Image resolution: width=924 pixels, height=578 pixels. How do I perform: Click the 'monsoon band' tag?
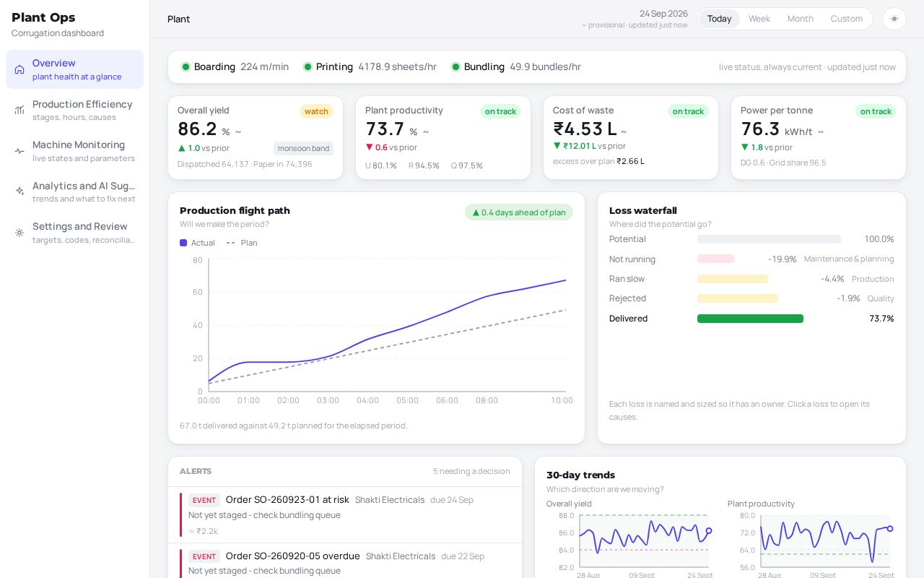pos(303,148)
